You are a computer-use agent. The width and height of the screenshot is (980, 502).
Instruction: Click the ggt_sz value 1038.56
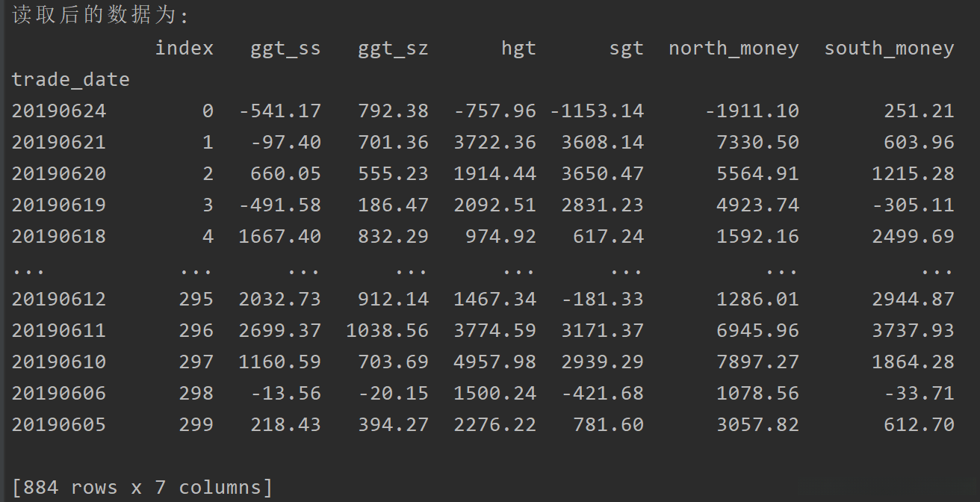tap(387, 331)
